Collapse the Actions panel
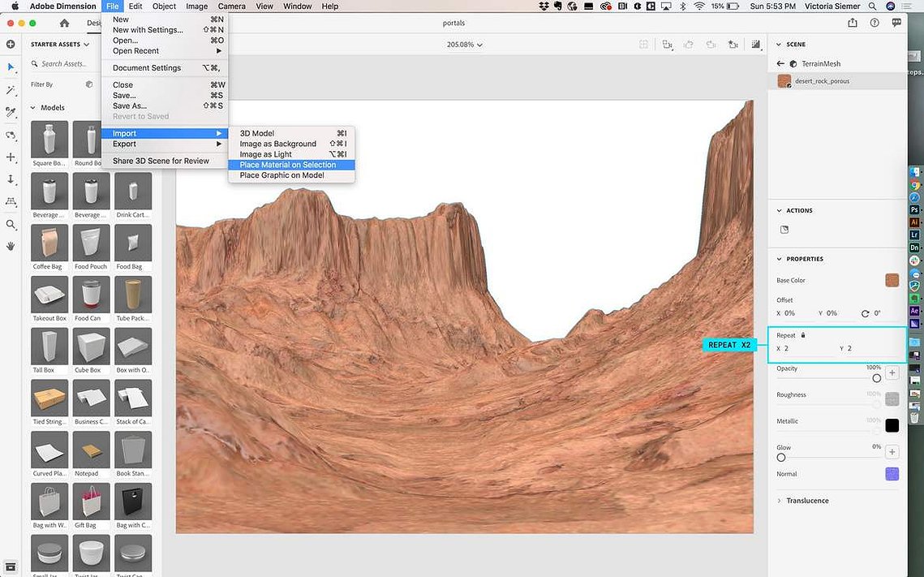 click(779, 210)
